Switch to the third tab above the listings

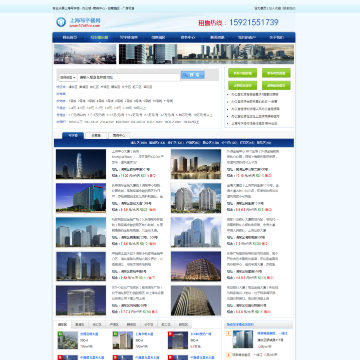[119, 136]
